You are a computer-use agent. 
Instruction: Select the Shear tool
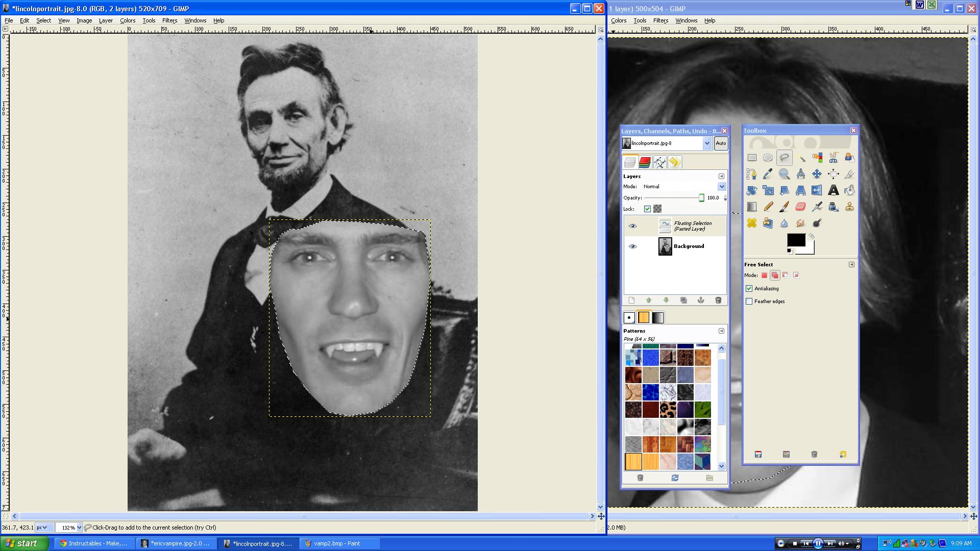[785, 190]
